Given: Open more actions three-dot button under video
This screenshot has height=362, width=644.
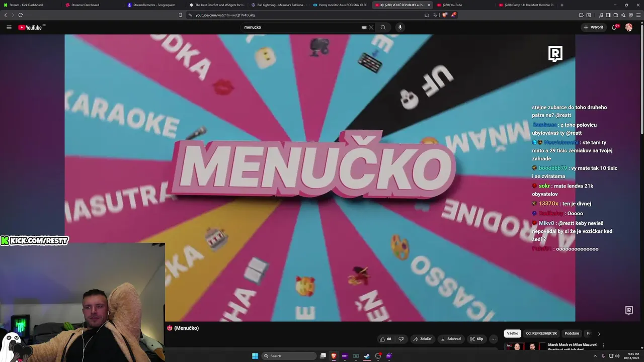Looking at the screenshot, I should (x=494, y=339).
